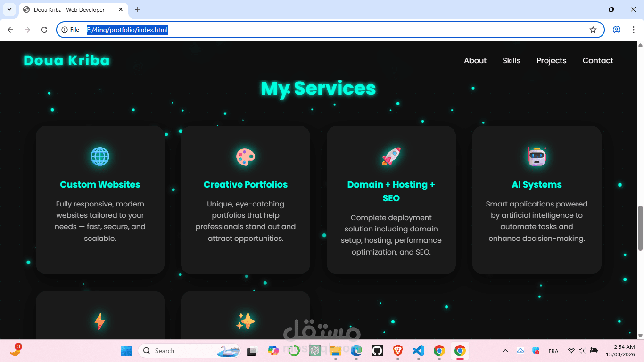Click the scrollbar down arrow
This screenshot has width=644, height=362.
click(640, 336)
